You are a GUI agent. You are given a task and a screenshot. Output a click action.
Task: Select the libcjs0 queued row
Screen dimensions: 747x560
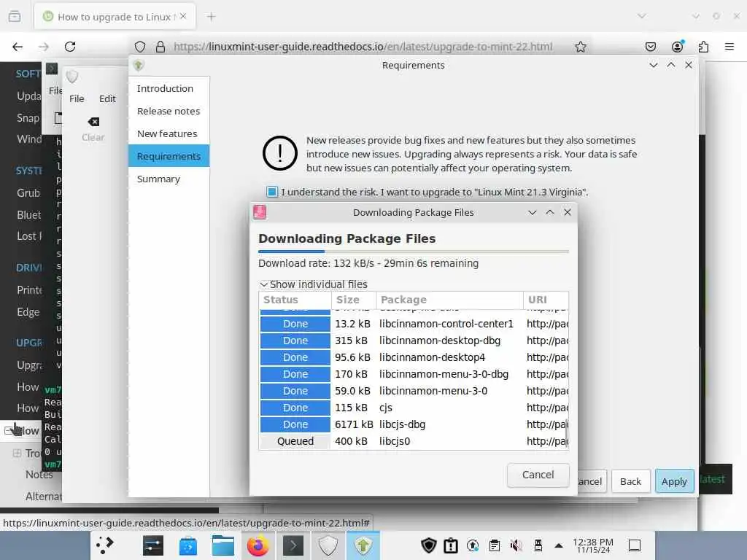[414, 441]
